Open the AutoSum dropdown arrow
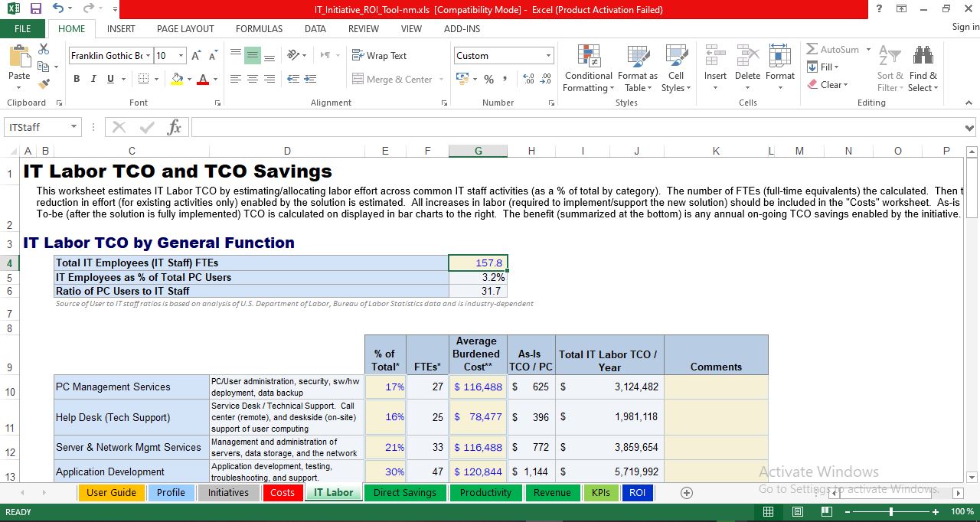Screen dimensions: 980x522 pyautogui.click(x=868, y=50)
